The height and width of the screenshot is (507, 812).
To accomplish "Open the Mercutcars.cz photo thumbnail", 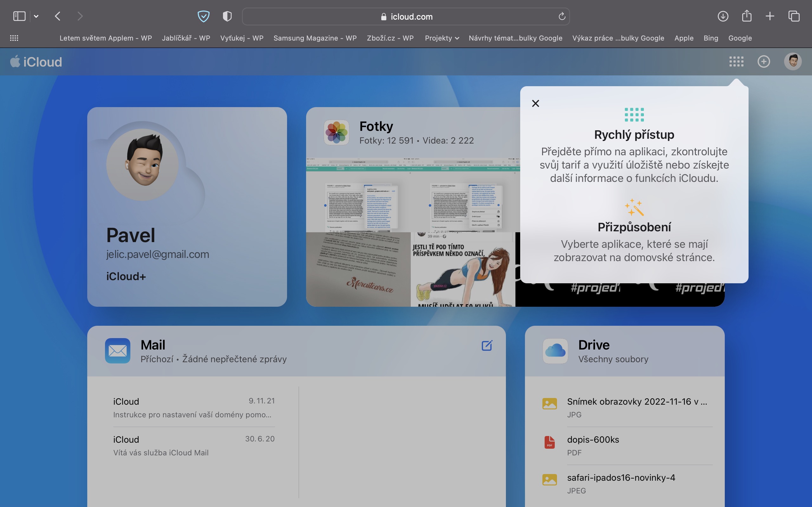I will click(x=358, y=269).
